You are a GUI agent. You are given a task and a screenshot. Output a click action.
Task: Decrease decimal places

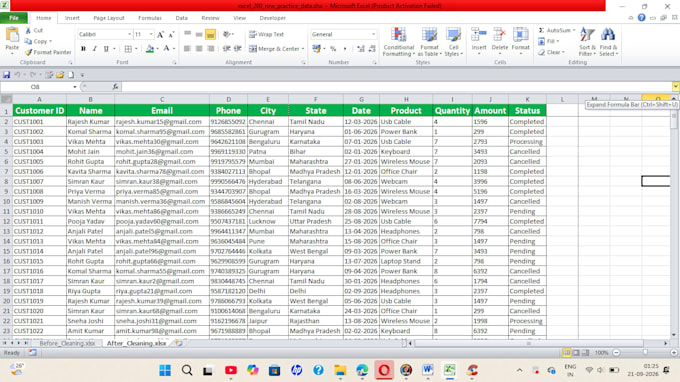tap(372, 49)
